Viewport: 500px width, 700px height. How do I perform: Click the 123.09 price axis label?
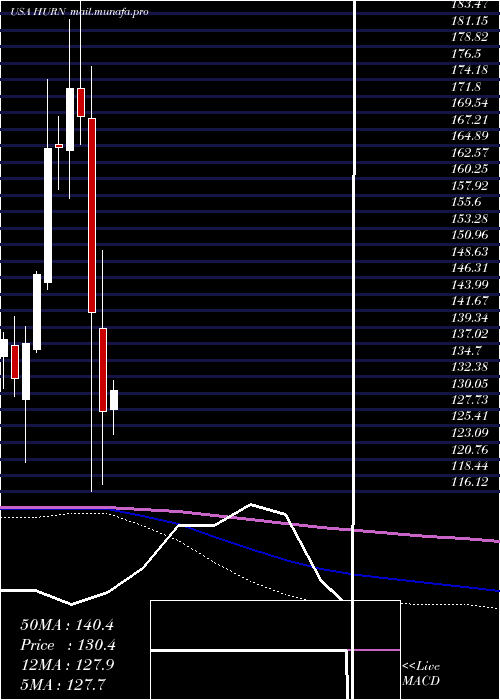tap(470, 434)
